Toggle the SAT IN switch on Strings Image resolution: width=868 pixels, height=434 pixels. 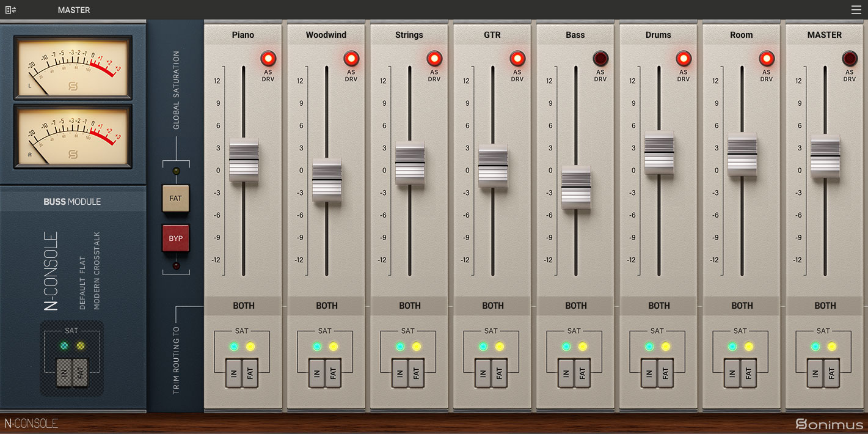(x=401, y=373)
